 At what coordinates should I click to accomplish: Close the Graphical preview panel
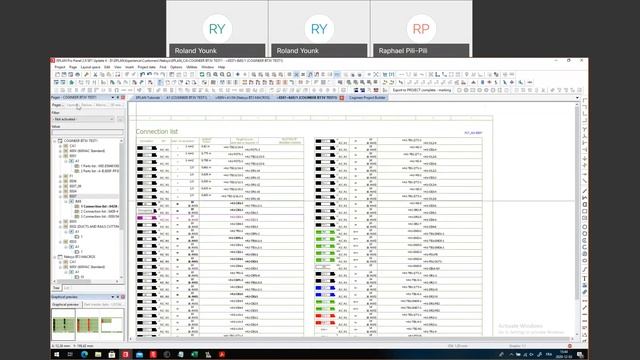(x=122, y=297)
